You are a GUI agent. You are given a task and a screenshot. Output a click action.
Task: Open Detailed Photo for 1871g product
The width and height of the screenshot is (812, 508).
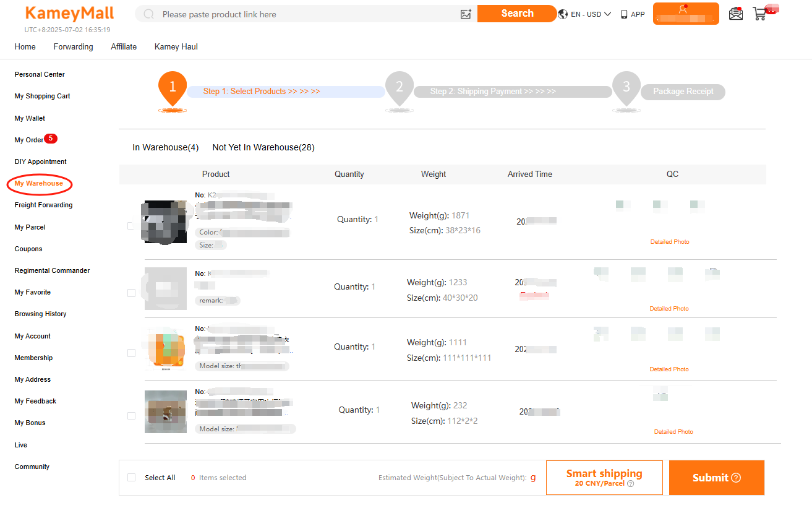click(x=670, y=242)
